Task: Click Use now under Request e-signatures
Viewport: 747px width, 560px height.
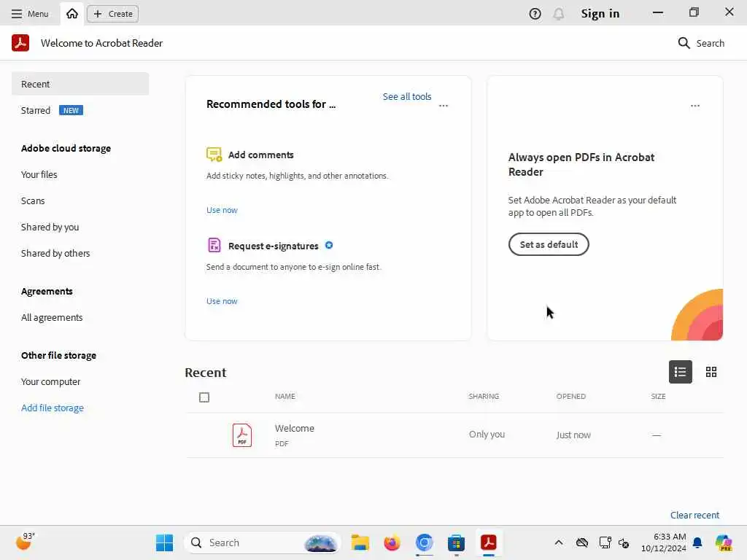Action: [x=222, y=301]
